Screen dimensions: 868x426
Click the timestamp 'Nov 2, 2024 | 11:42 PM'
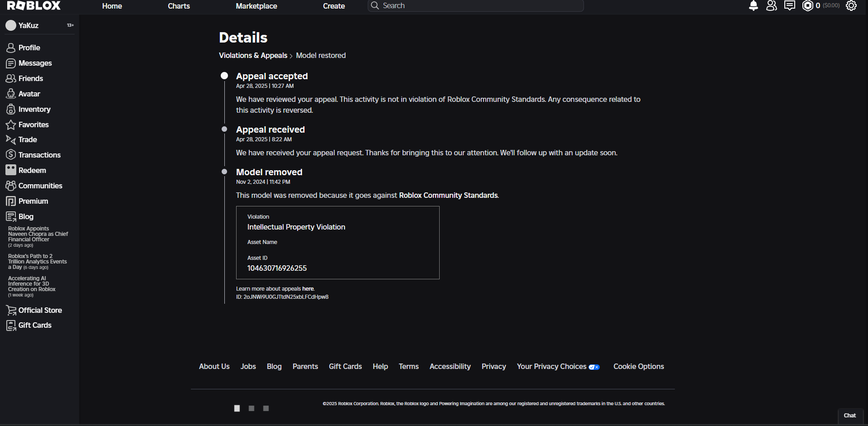[263, 182]
